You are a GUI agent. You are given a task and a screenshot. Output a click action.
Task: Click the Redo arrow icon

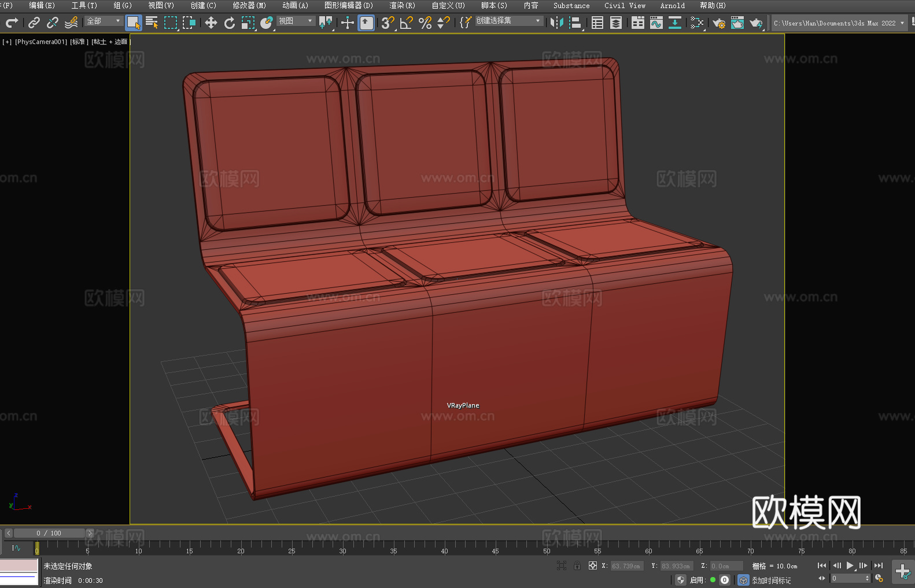click(x=12, y=23)
